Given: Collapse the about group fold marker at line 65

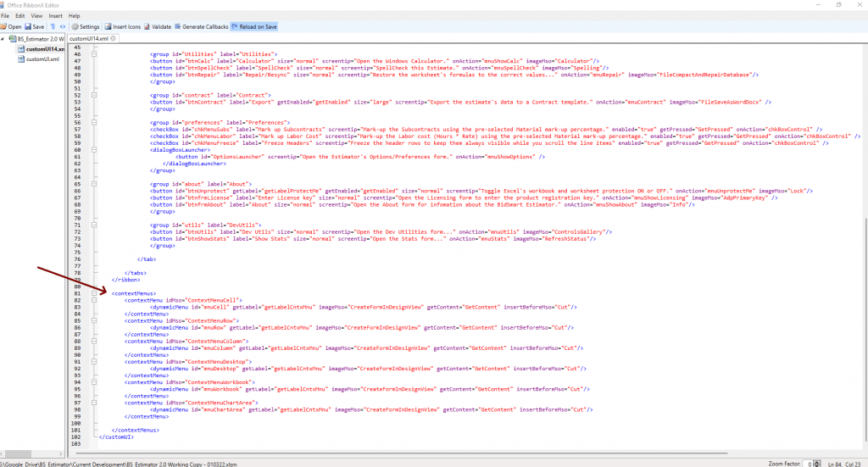Looking at the screenshot, I should pyautogui.click(x=94, y=184).
